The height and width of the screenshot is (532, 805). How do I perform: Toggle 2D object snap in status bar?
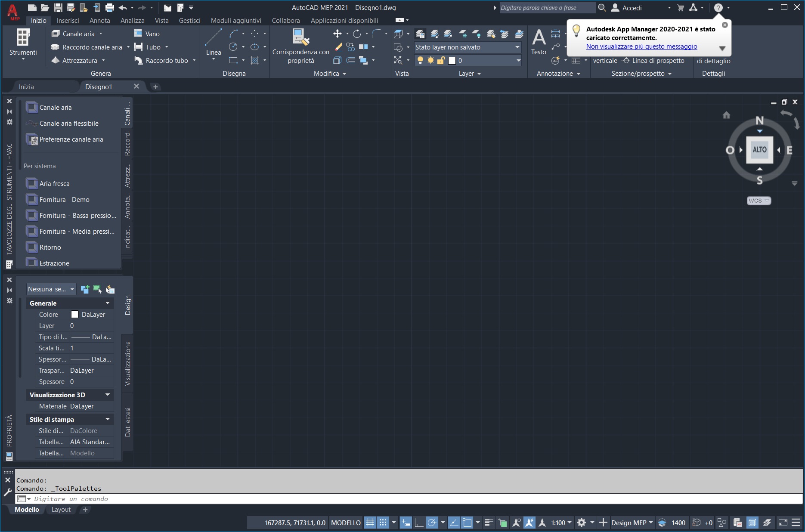[x=467, y=523]
